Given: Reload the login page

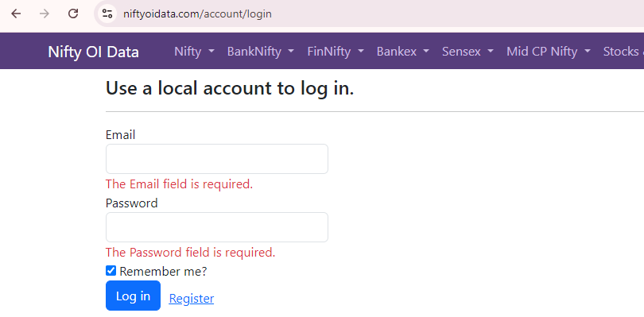Looking at the screenshot, I should (x=73, y=14).
